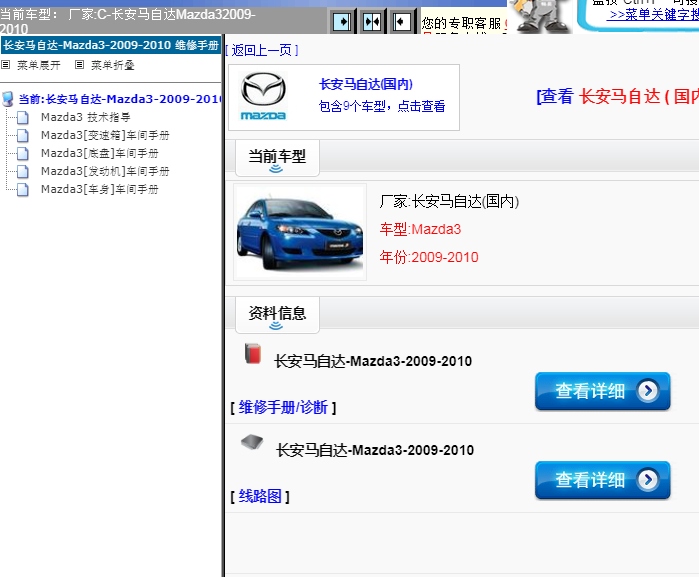Screen dimensions: 699x577
Task: Click the collapse-left panel arrow icon
Action: click(402, 21)
